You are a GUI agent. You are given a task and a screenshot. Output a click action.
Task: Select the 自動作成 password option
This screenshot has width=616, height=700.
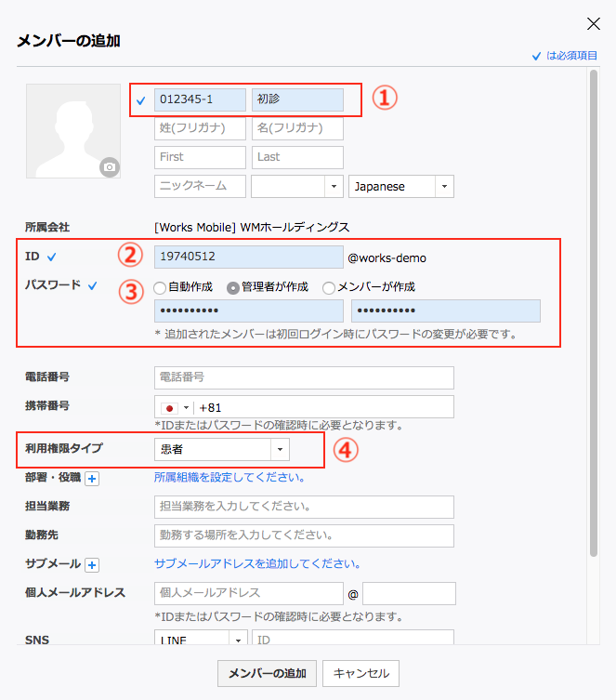pos(160,287)
